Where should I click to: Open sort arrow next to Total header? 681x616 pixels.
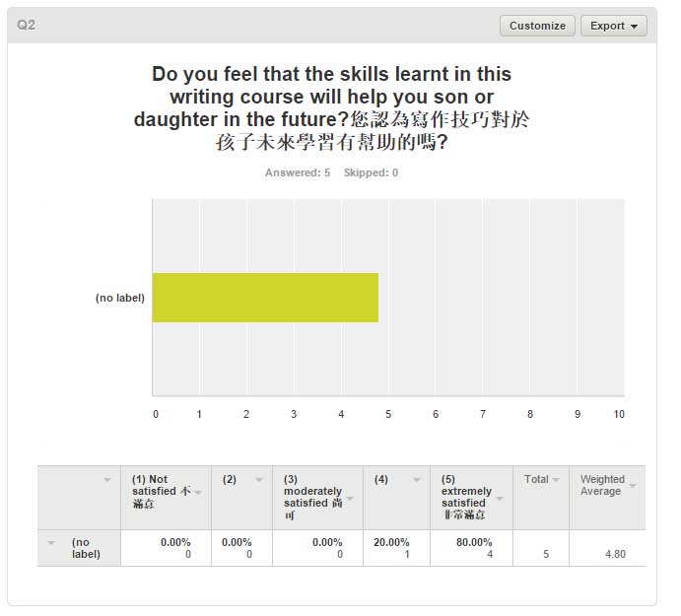(556, 480)
